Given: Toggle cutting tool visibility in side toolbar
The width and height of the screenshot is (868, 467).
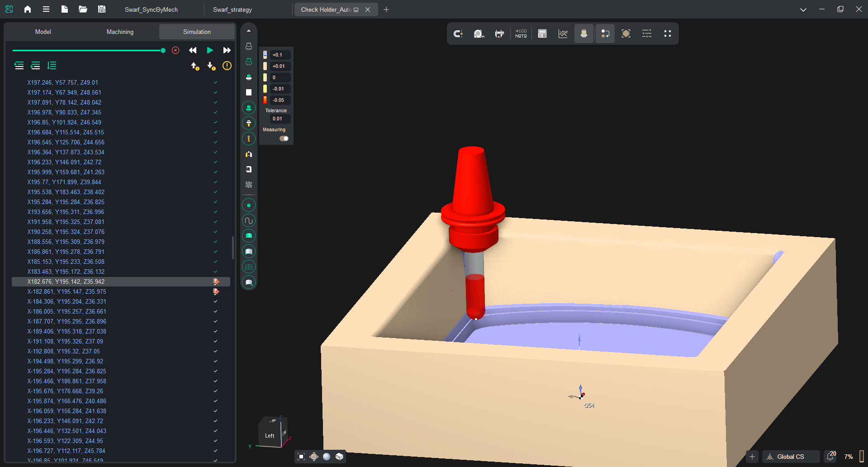Looking at the screenshot, I should coord(249,138).
